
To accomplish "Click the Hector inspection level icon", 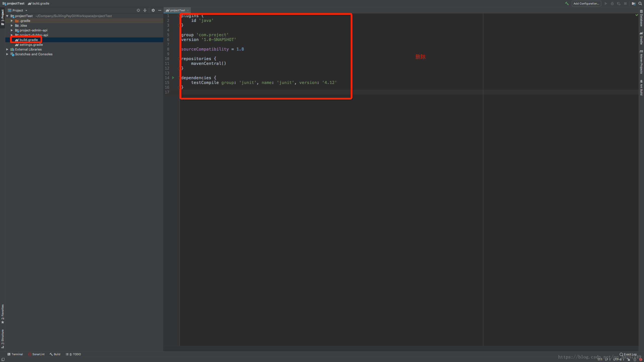I will tap(634, 359).
